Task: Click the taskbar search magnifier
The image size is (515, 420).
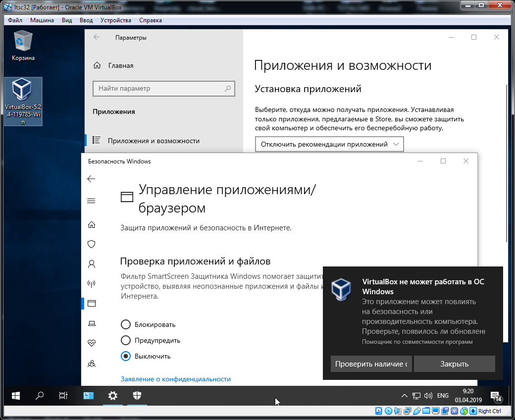Action: [x=40, y=396]
